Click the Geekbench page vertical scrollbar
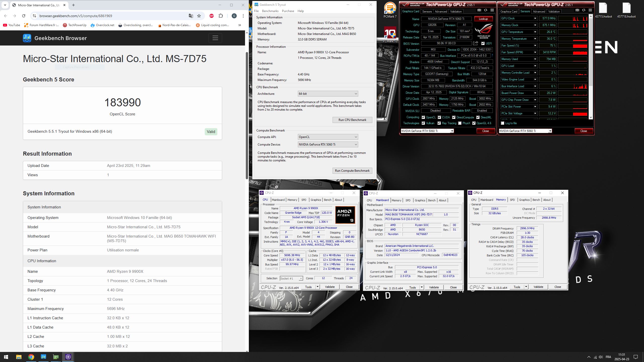Image resolution: width=644 pixels, height=362 pixels. (x=247, y=116)
